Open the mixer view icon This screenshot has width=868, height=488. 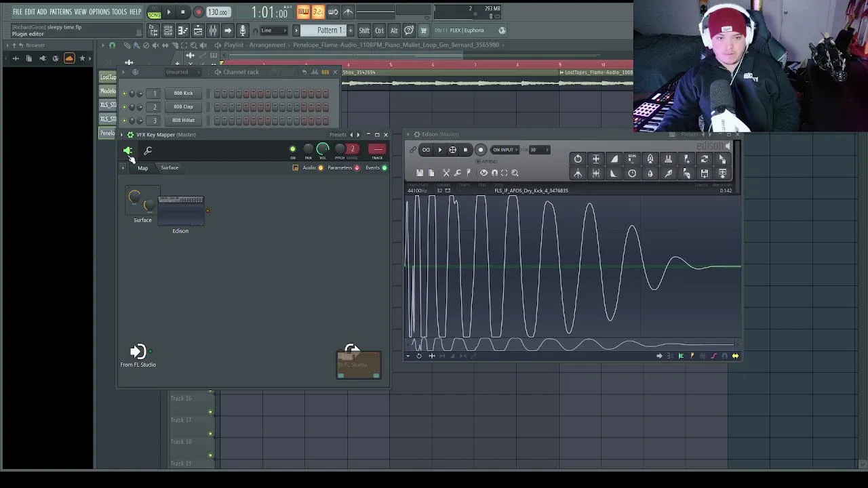[213, 30]
